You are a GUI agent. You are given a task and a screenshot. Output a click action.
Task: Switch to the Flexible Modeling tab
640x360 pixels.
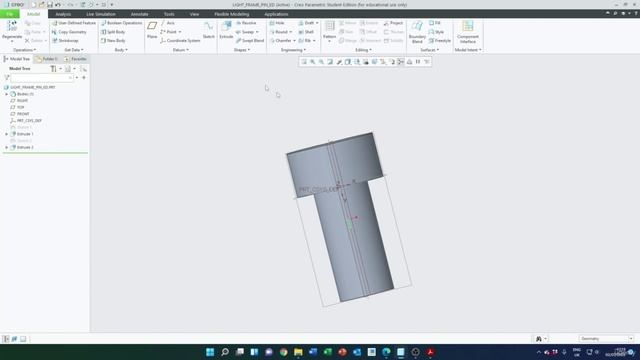(231, 14)
